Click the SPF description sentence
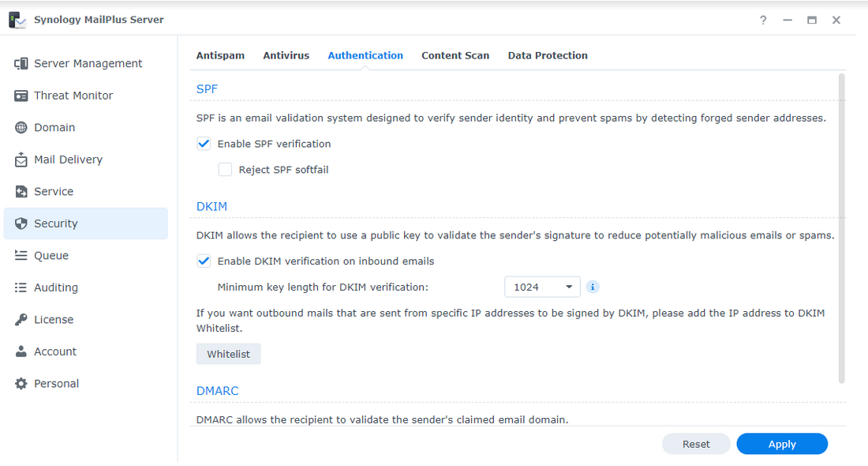868x466 pixels. coord(511,118)
